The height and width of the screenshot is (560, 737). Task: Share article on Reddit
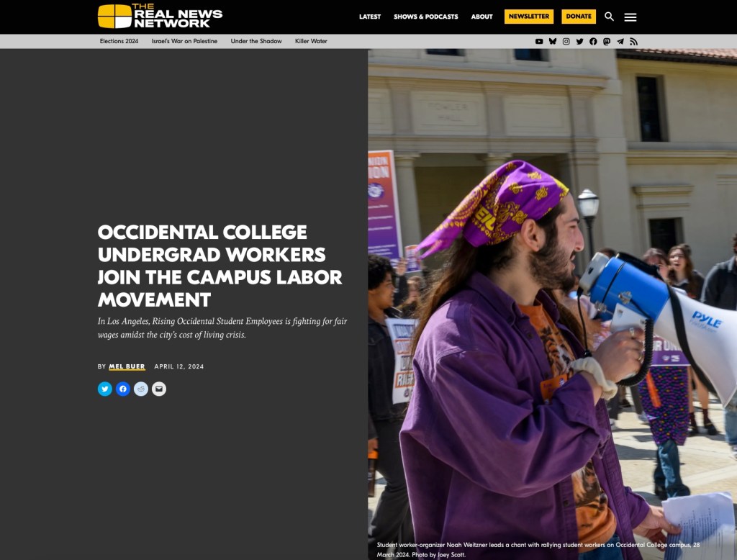pos(141,389)
